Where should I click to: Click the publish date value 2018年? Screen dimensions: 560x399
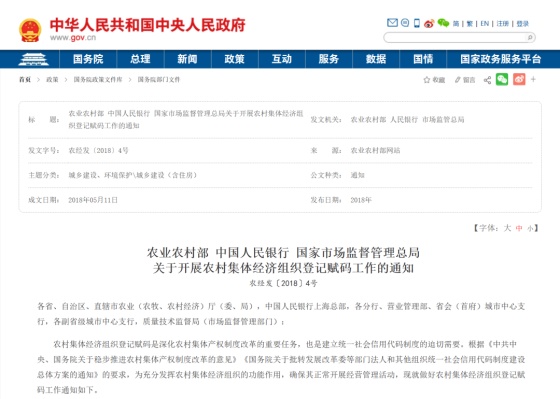[x=361, y=200]
